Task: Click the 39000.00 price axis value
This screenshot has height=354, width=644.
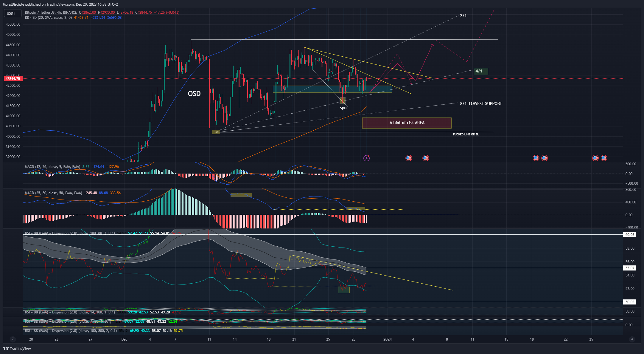Action: (x=13, y=157)
